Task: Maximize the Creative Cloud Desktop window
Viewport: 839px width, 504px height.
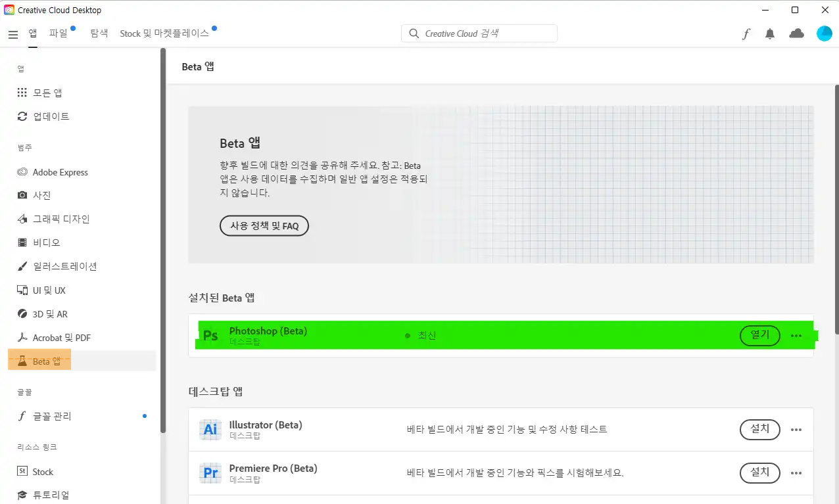Action: [x=795, y=10]
